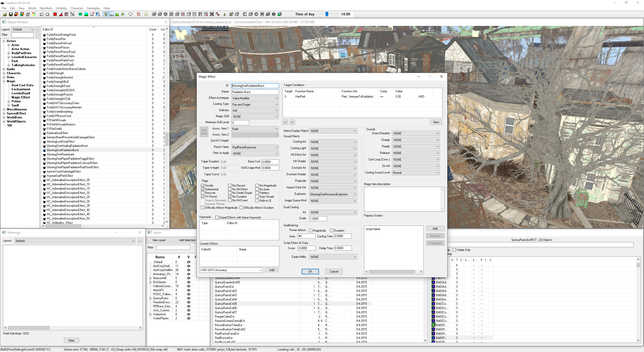This screenshot has width=644, height=352.
Task: Toggle lights with the lightbulb toolbar icon
Action: 106,14
